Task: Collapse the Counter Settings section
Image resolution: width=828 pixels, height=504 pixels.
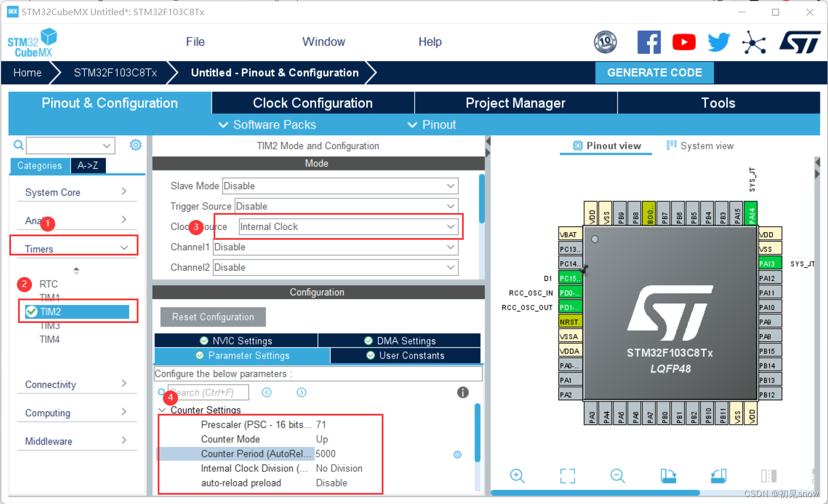Action: (162, 410)
